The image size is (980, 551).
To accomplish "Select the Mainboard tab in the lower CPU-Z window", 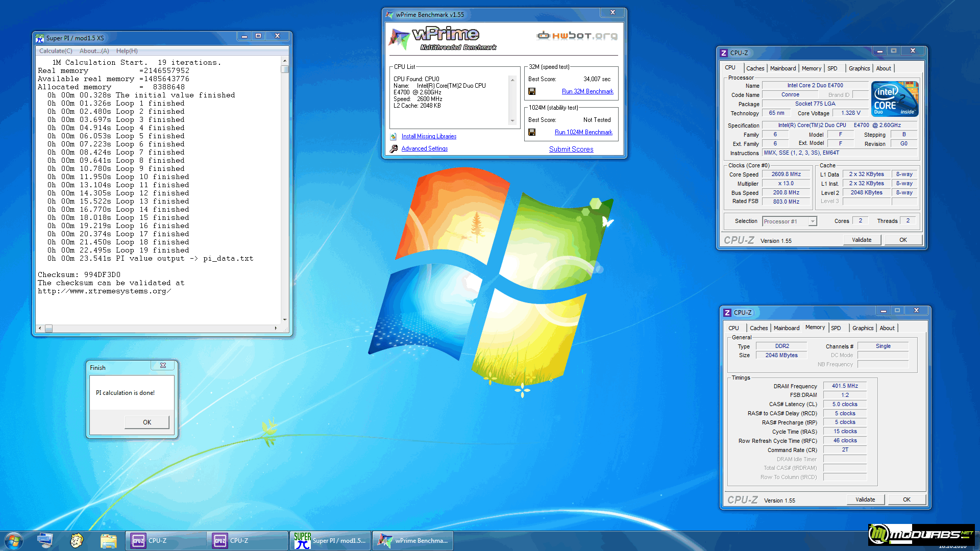I will click(787, 328).
